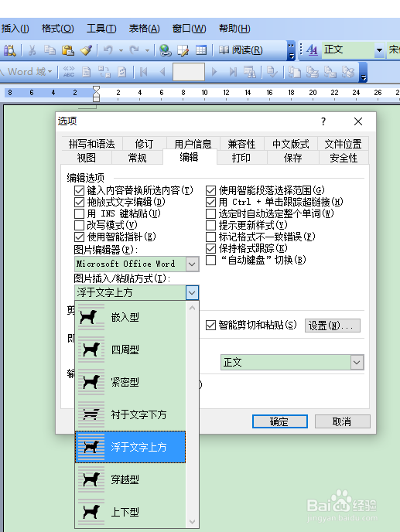Open the Redo history dropdown arrow
This screenshot has height=532, width=400.
[x=147, y=50]
